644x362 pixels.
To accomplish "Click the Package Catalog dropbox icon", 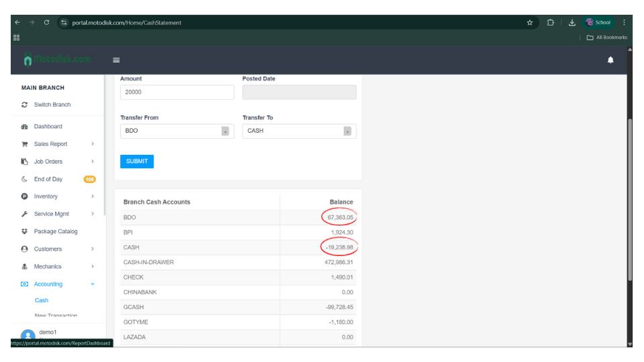I will click(x=25, y=231).
